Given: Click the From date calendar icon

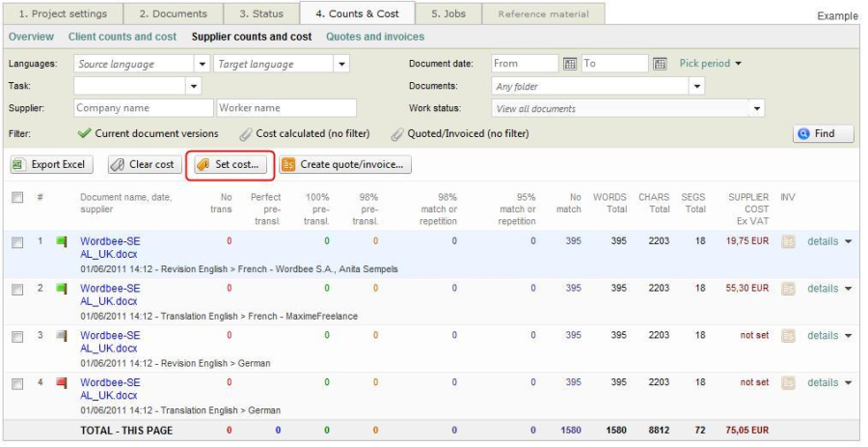Looking at the screenshot, I should (x=570, y=64).
